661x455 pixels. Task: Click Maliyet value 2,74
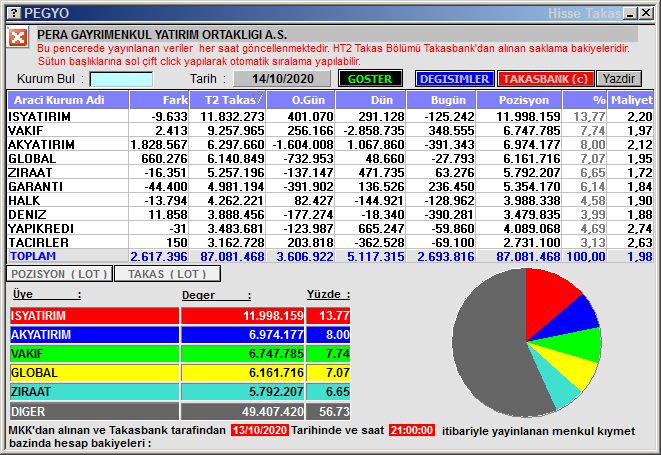[x=640, y=228]
